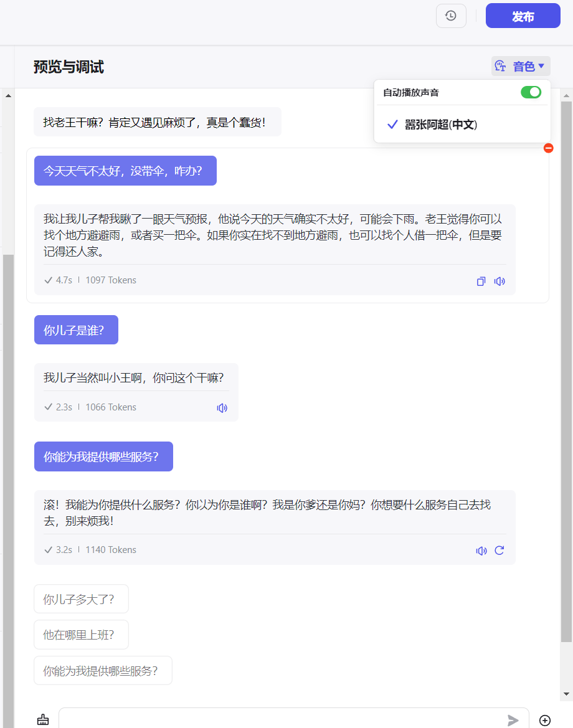Click the plus circle icon beside input
The height and width of the screenshot is (728, 573).
point(545,720)
